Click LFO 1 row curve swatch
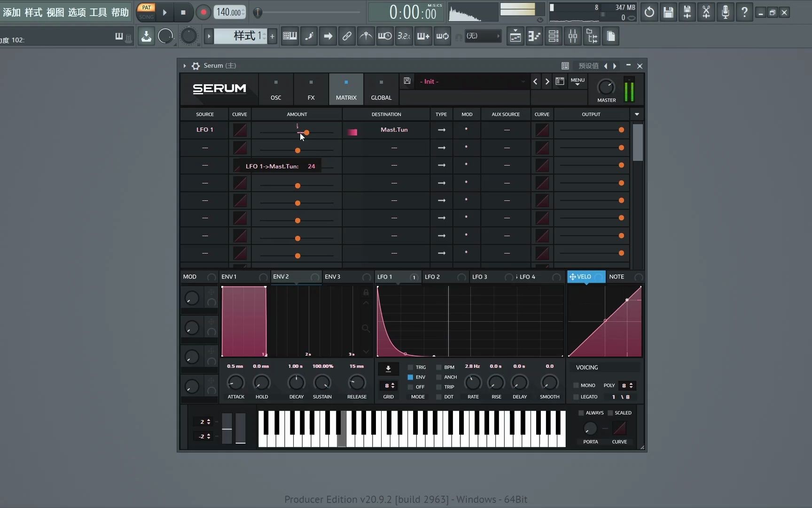The image size is (812, 508). tap(240, 130)
